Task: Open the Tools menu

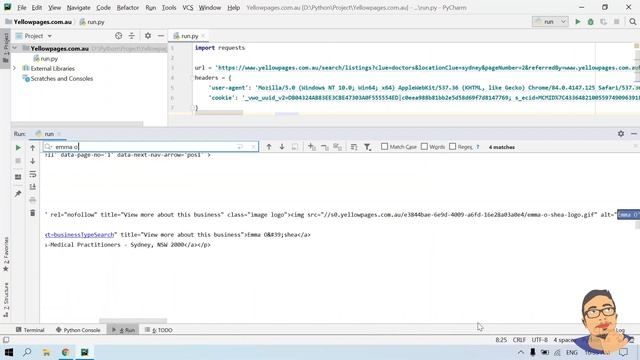Action: 169,7
